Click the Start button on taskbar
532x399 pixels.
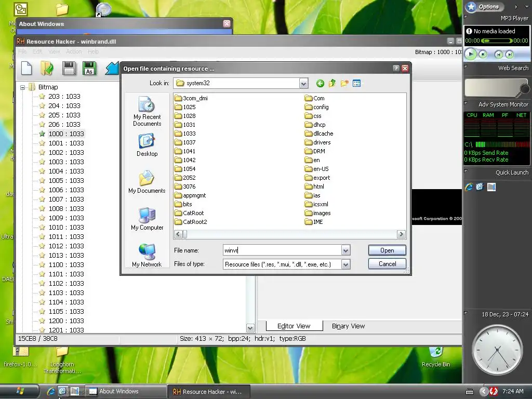pos(20,391)
